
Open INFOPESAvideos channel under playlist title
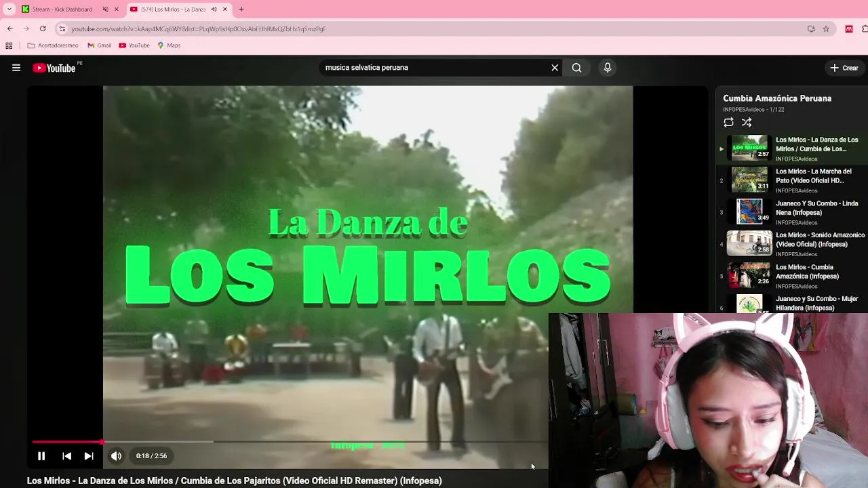coord(744,110)
